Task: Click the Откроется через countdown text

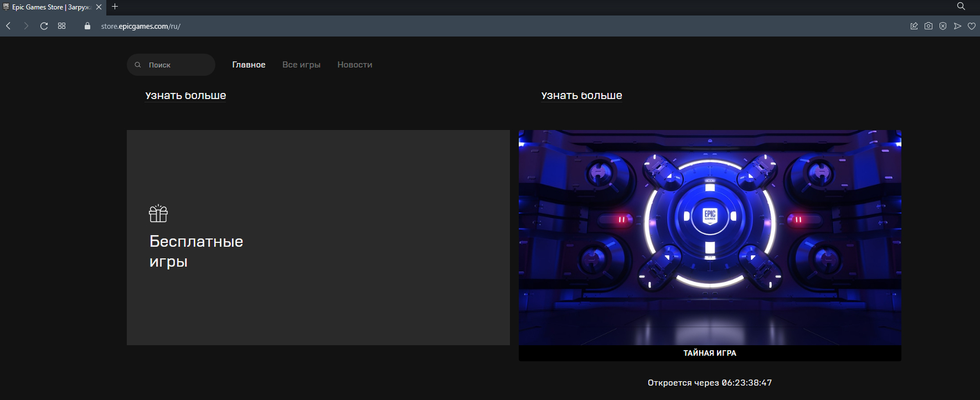Action: click(x=710, y=383)
